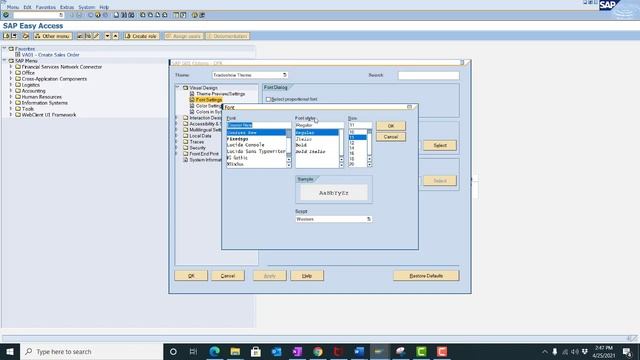Select Lucida Console in font list
The image size is (640, 360).
point(246,145)
